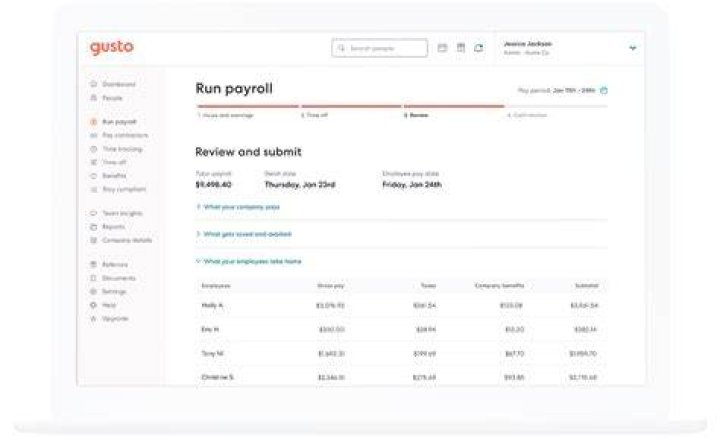
Task: Click the Run payroll page heading
Action: click(x=234, y=88)
